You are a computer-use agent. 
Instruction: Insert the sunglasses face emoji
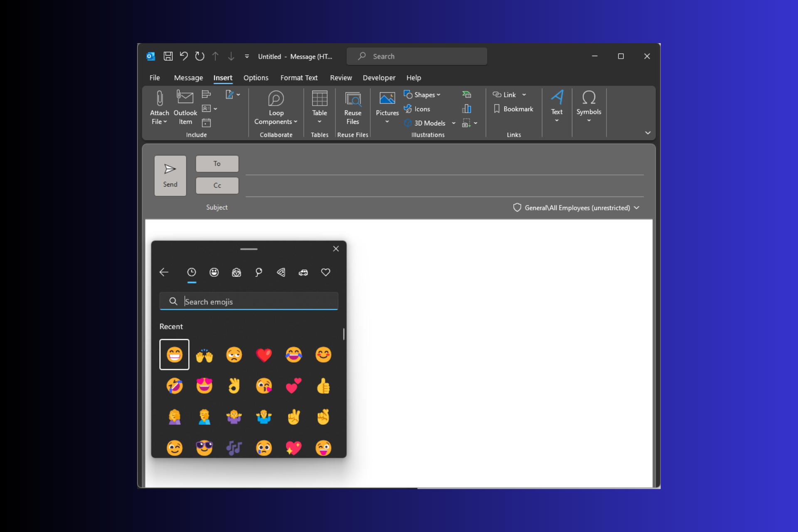(x=204, y=448)
